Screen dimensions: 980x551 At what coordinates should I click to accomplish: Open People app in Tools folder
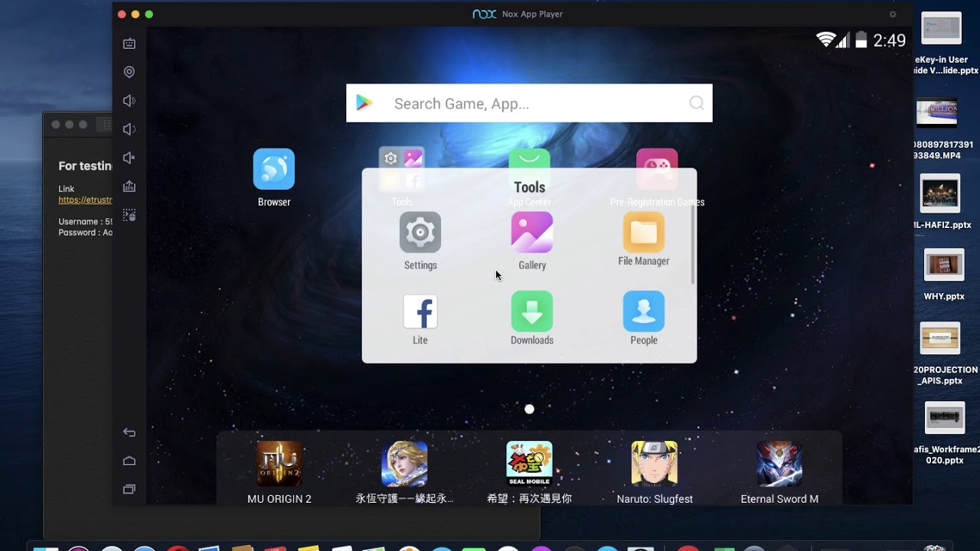tap(644, 318)
